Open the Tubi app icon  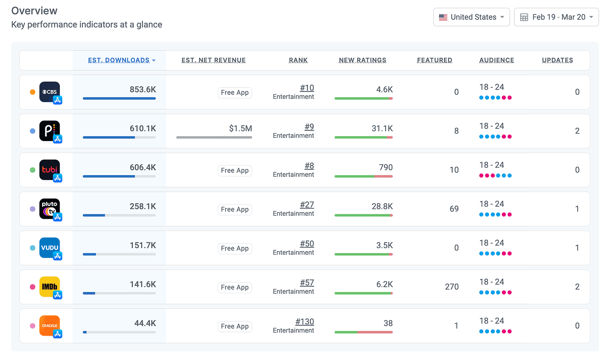50,170
